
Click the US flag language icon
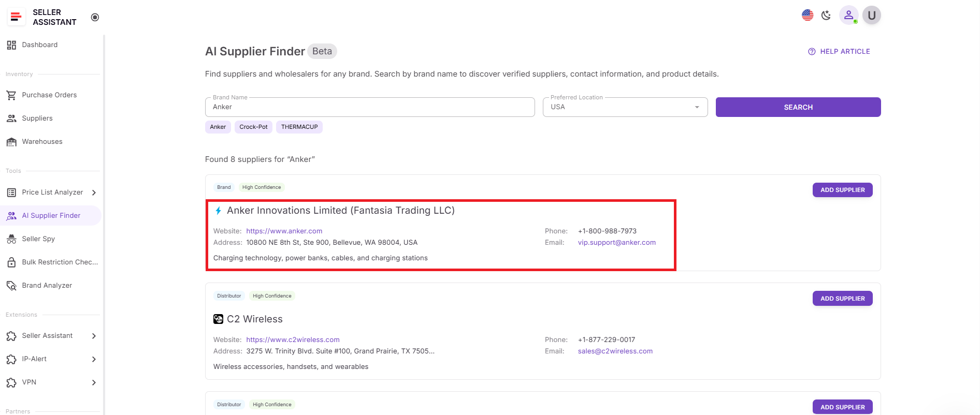coord(807,16)
